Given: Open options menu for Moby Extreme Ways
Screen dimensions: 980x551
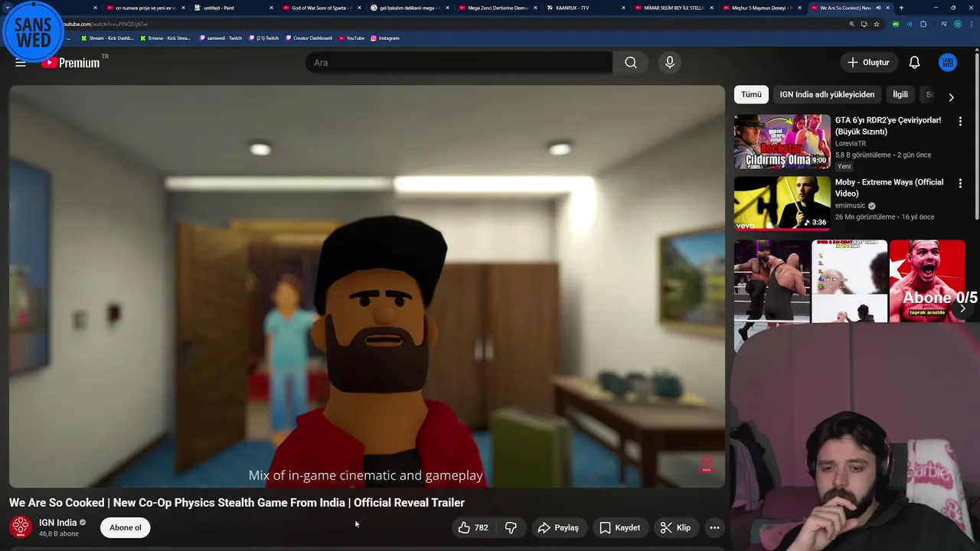Looking at the screenshot, I should [960, 184].
